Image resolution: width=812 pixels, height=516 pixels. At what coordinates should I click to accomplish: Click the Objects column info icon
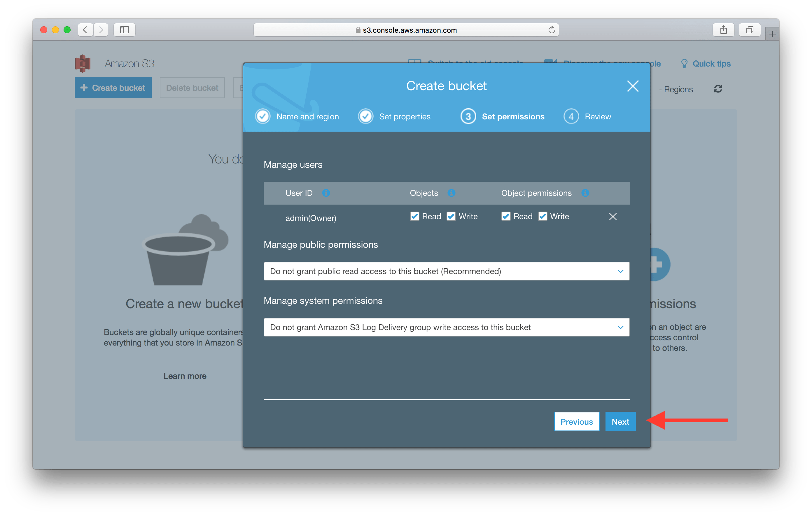[x=452, y=193]
